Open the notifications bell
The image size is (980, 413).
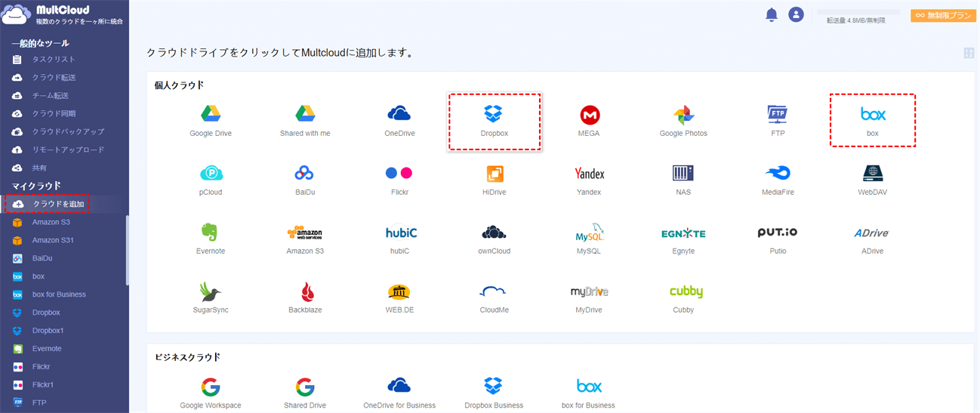771,14
